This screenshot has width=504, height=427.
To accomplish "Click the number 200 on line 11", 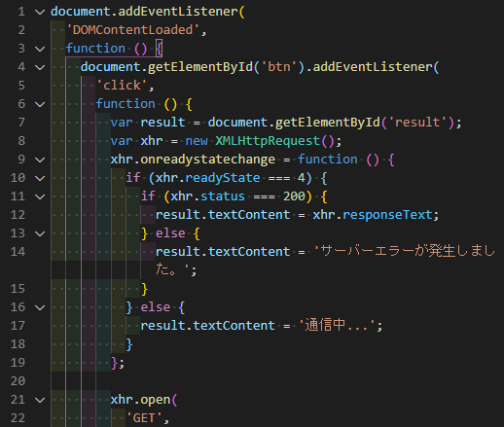I will 294,196.
